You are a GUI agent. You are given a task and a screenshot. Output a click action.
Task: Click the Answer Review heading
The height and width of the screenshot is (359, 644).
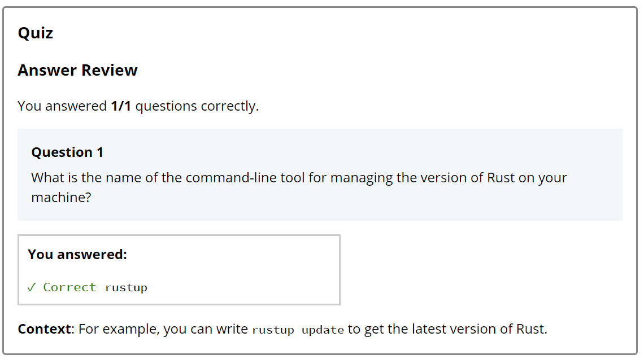pos(77,70)
